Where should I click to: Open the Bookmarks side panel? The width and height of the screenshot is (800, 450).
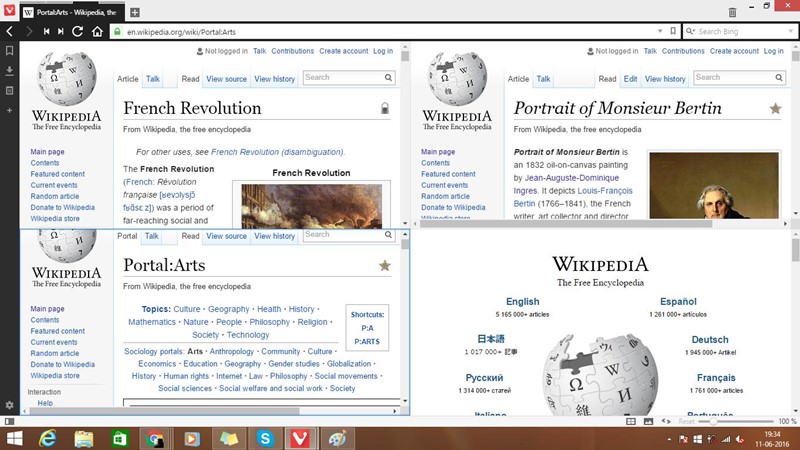(9, 51)
